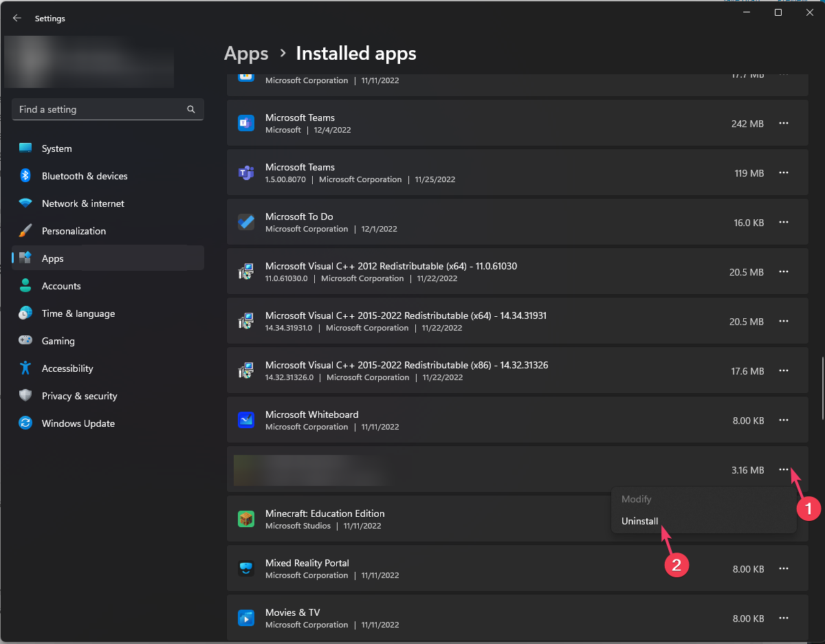Open the Accounts person icon
Screen dimensions: 825x644
[25, 286]
